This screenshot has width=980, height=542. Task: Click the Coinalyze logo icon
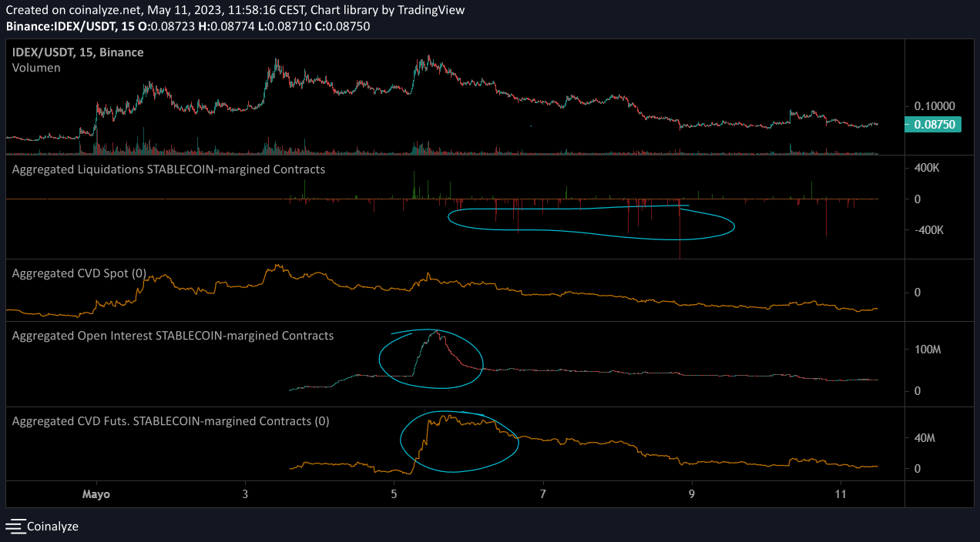[15, 527]
